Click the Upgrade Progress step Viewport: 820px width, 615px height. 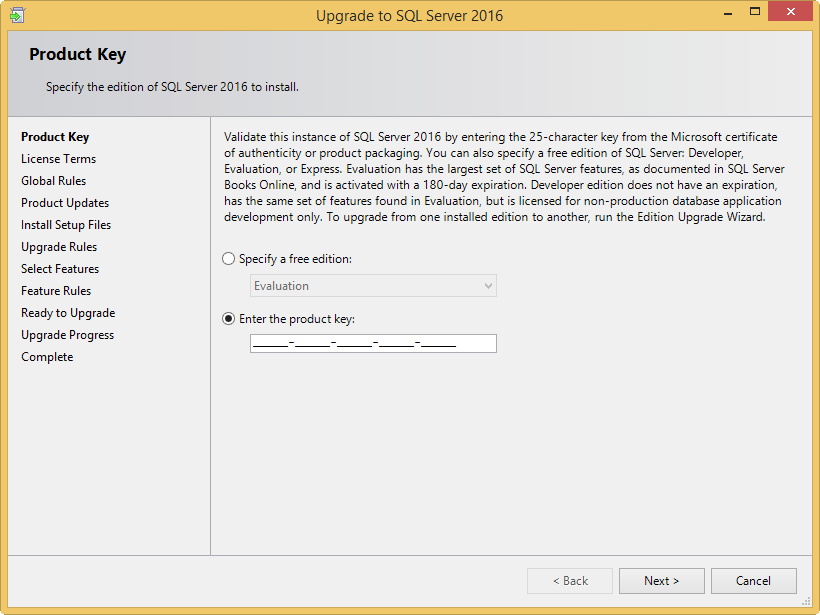pyautogui.click(x=67, y=335)
